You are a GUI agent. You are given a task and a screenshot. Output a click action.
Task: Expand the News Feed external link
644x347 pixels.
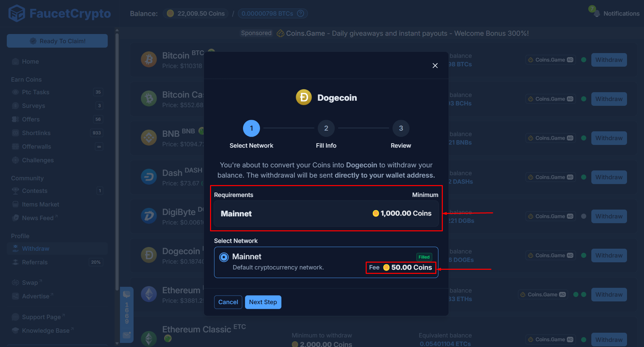point(56,217)
